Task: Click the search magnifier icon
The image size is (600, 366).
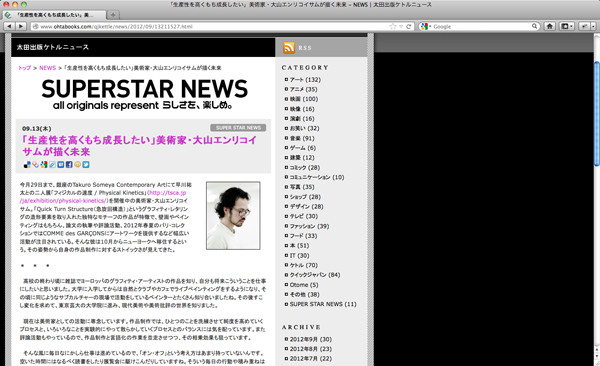Action: (534, 26)
